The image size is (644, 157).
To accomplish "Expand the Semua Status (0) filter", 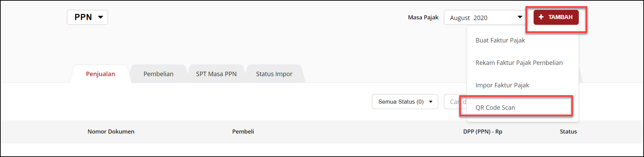I will (405, 102).
